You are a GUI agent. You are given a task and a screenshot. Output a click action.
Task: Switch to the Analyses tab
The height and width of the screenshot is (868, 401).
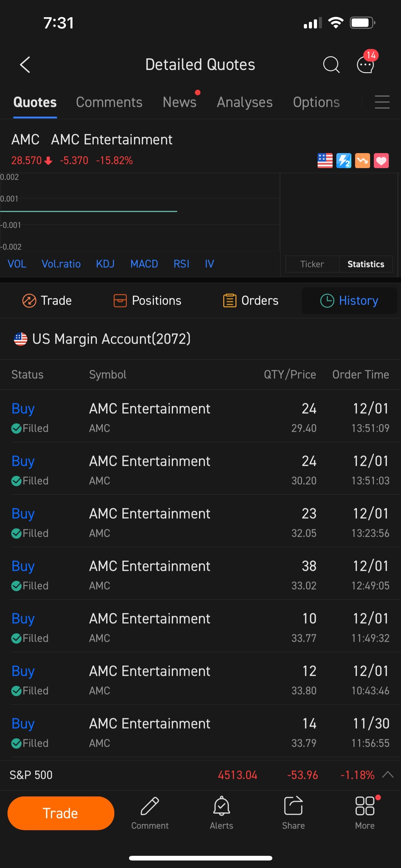tap(245, 102)
